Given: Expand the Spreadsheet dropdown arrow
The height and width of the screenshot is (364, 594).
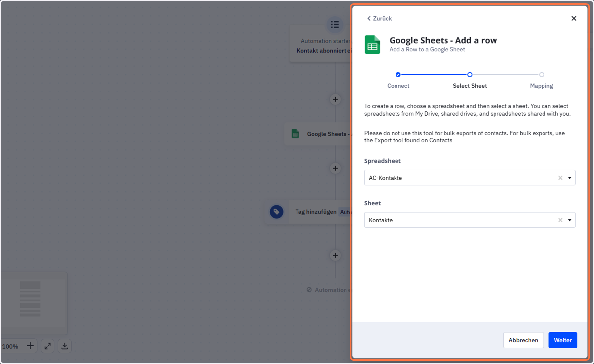Looking at the screenshot, I should tap(570, 178).
